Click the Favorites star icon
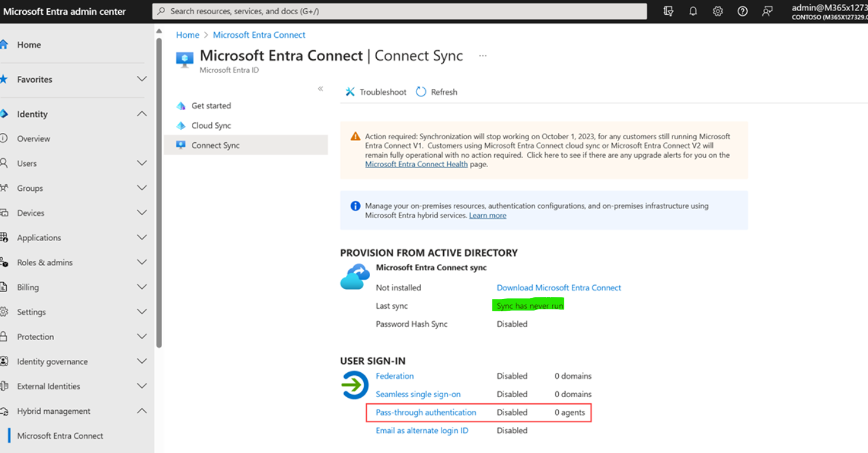868x453 pixels. tap(4, 80)
